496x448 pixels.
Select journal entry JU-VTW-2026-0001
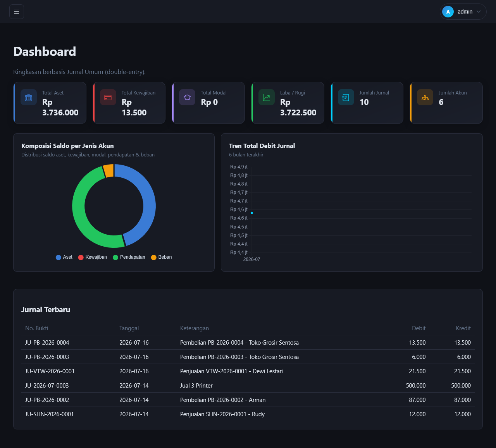248,371
